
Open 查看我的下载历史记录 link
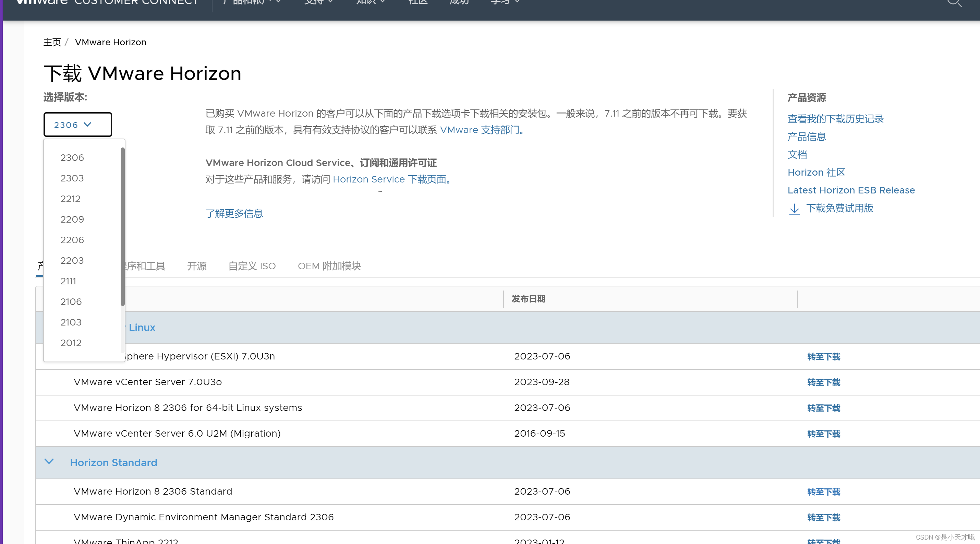(835, 119)
